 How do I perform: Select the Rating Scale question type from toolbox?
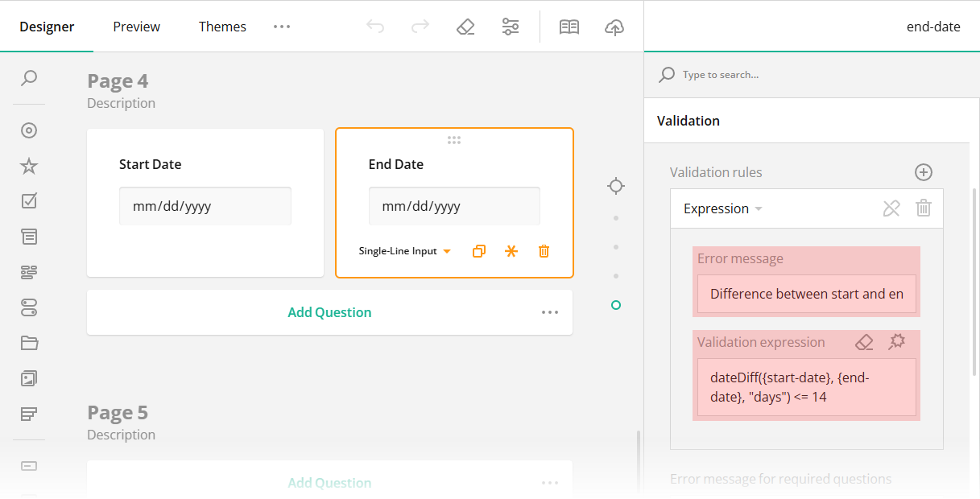28,165
